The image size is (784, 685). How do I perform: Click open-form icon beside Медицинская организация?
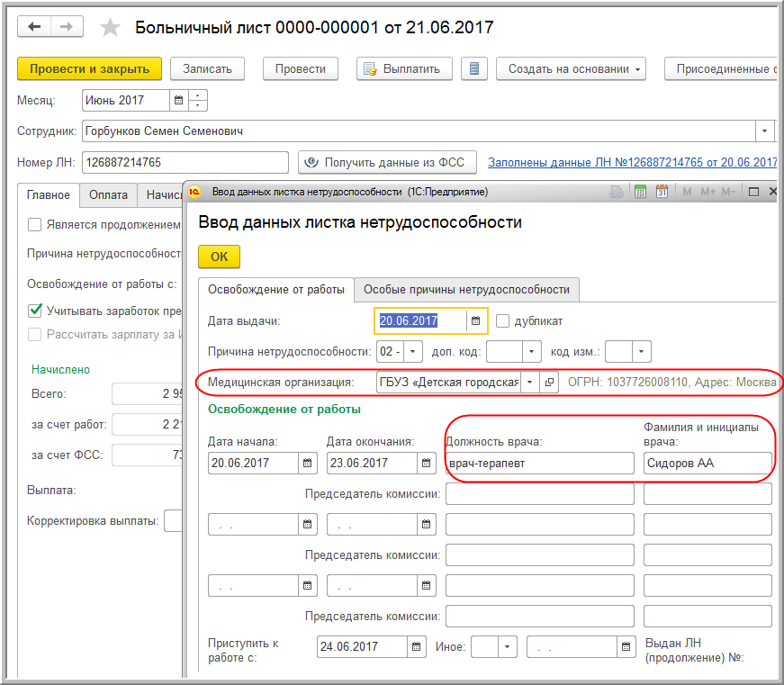(x=550, y=383)
